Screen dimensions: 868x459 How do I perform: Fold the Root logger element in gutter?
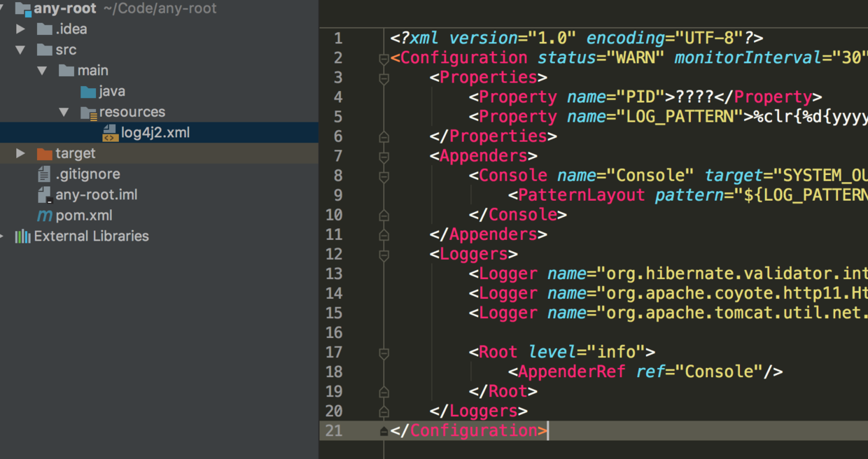coord(383,353)
